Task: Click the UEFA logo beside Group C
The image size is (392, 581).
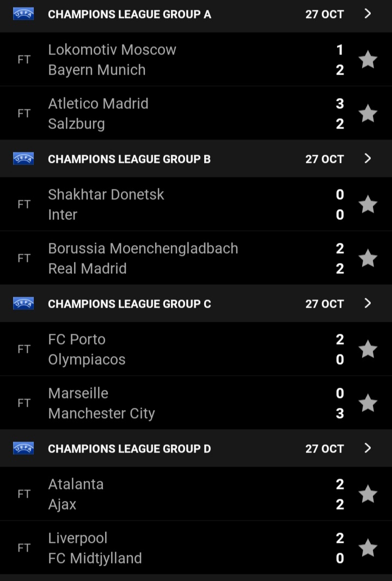Action: (23, 303)
